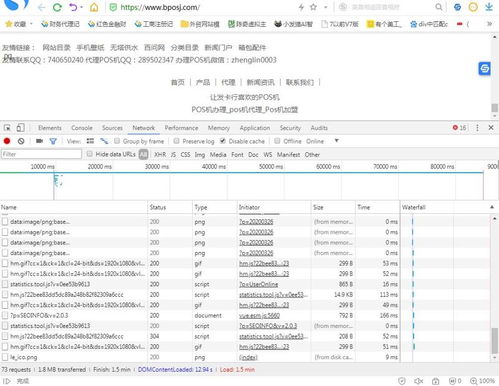Open the Sources tab
499x386 pixels.
[112, 128]
